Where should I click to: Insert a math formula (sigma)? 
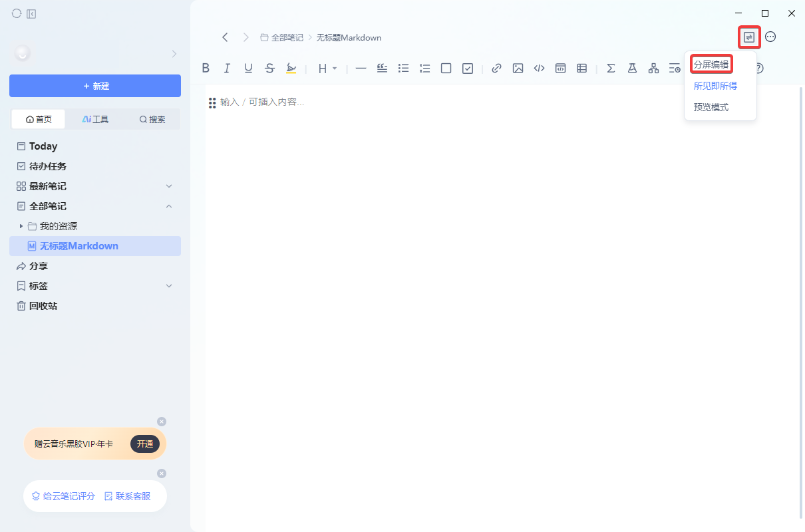tap(611, 68)
